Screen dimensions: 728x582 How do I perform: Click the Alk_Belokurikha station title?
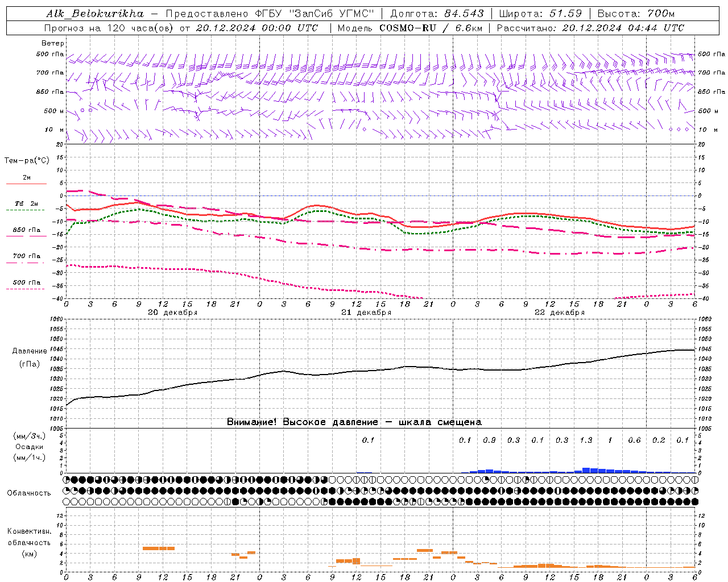click(x=95, y=13)
